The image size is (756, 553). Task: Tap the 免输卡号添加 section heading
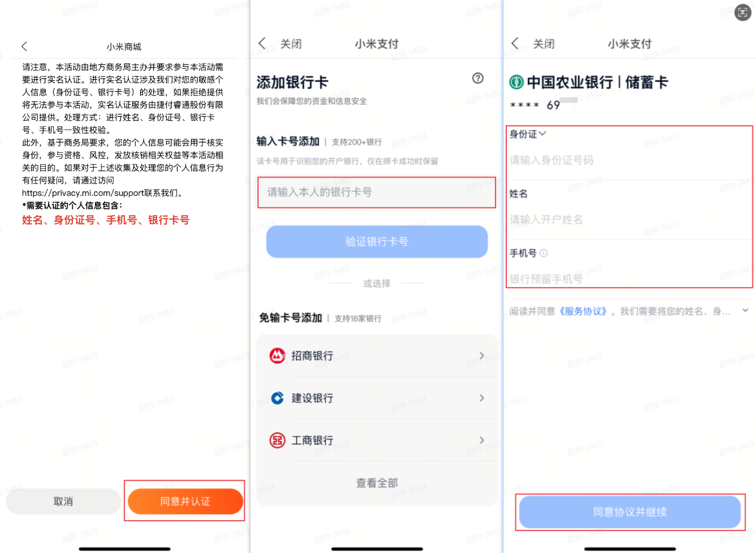click(290, 318)
